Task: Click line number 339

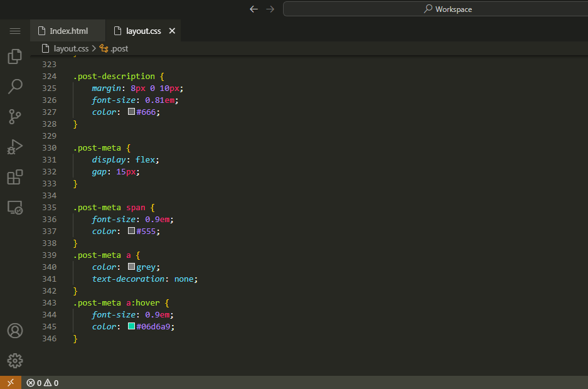Action: 49,255
